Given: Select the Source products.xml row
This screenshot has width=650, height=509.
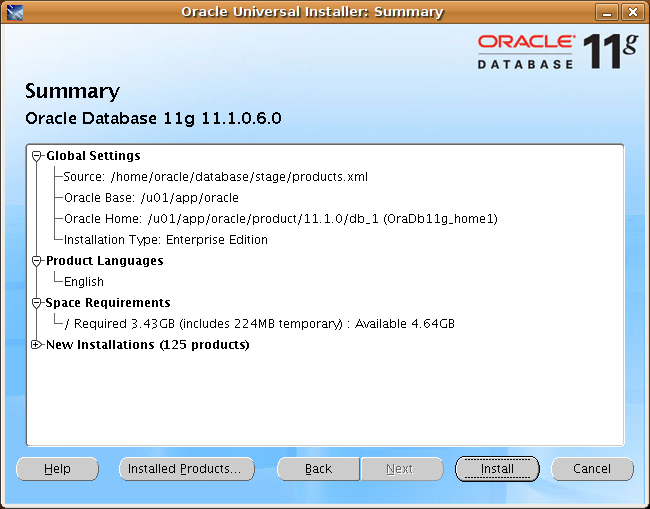Looking at the screenshot, I should click(216, 177).
